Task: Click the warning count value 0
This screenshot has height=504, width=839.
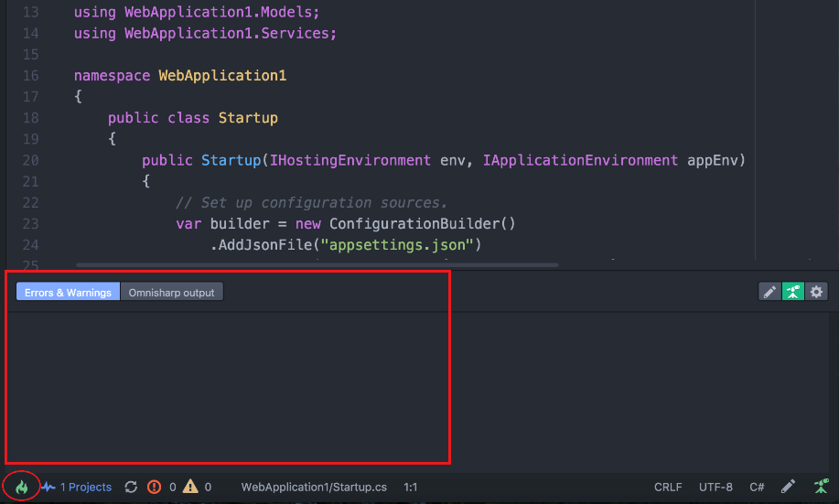Action: tap(208, 487)
